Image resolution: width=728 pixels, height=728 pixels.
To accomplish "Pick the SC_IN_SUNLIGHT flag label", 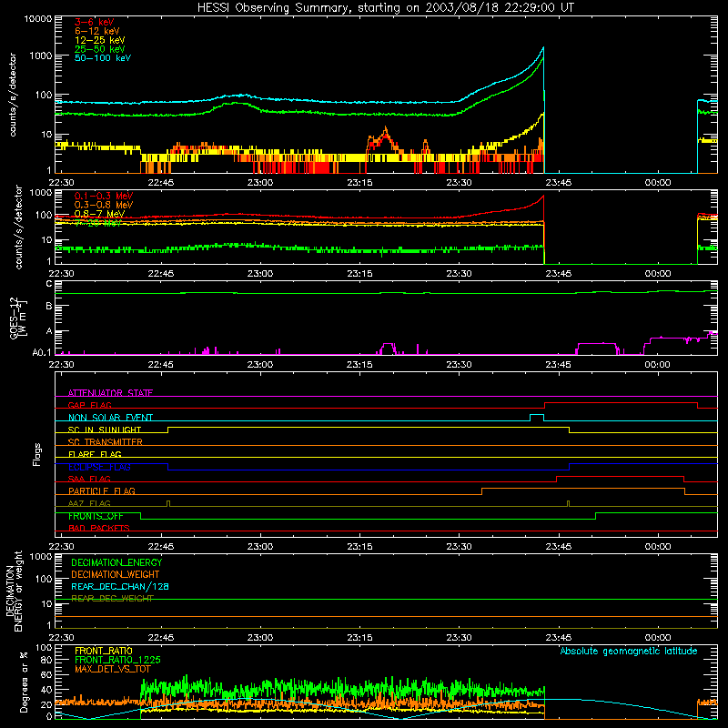I will coord(105,430).
